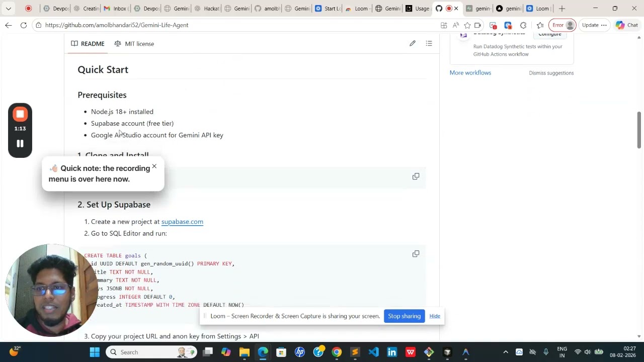Open the supabase.com link
The width and height of the screenshot is (644, 362).
(x=182, y=222)
